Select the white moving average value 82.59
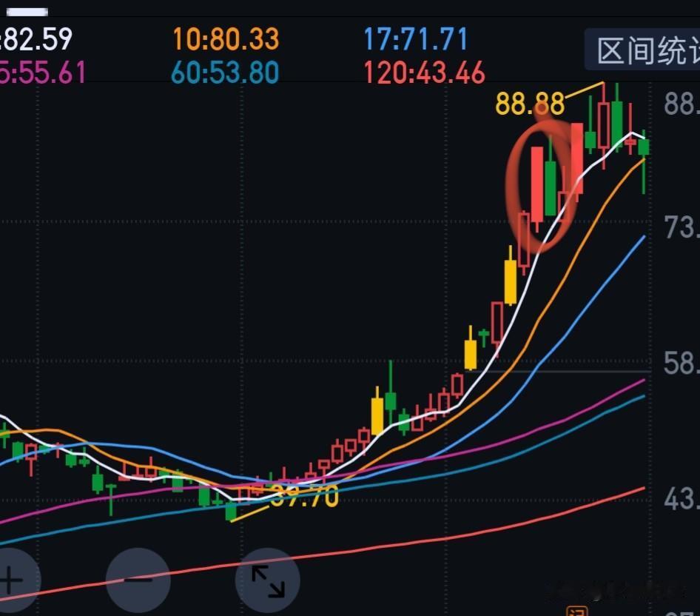Image resolution: width=700 pixels, height=616 pixels. (36, 38)
